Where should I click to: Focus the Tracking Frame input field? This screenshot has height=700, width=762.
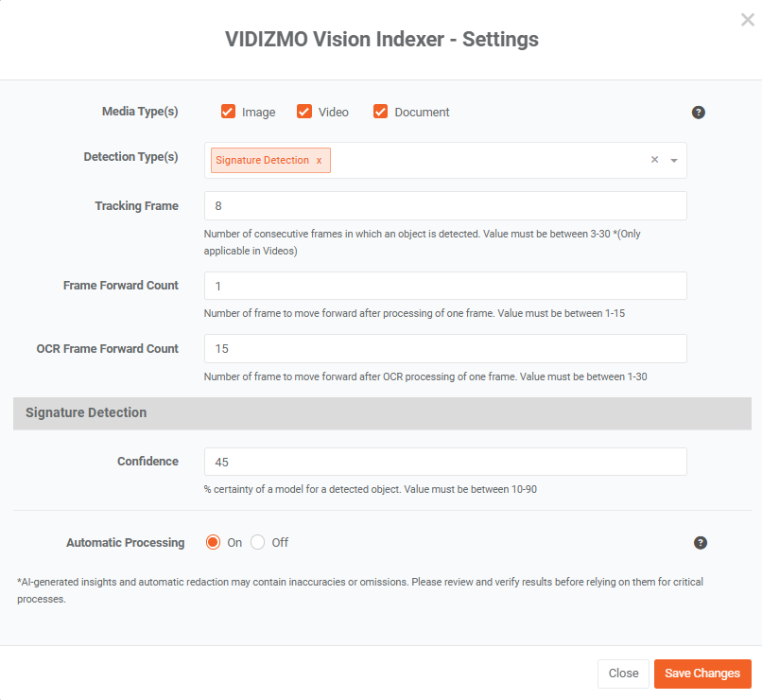[445, 206]
